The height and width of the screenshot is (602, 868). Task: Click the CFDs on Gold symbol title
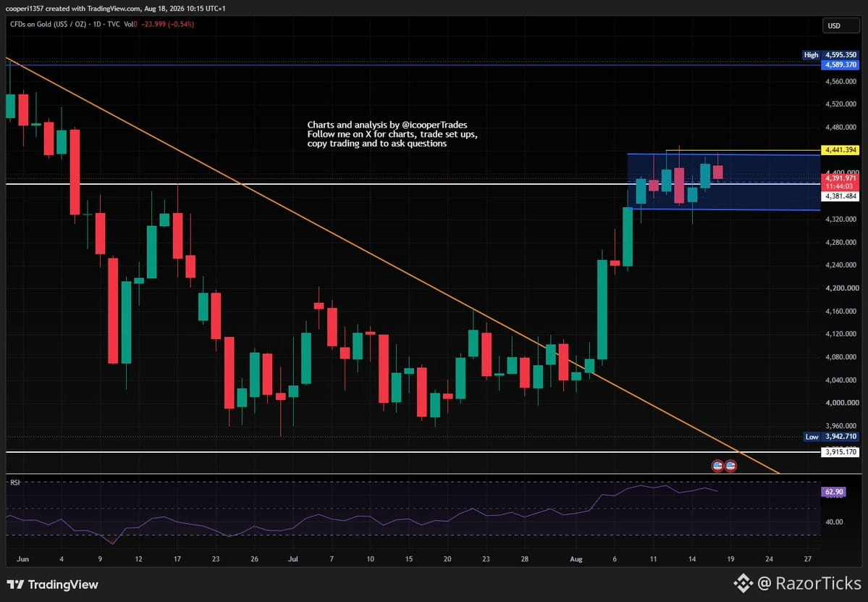click(x=48, y=25)
